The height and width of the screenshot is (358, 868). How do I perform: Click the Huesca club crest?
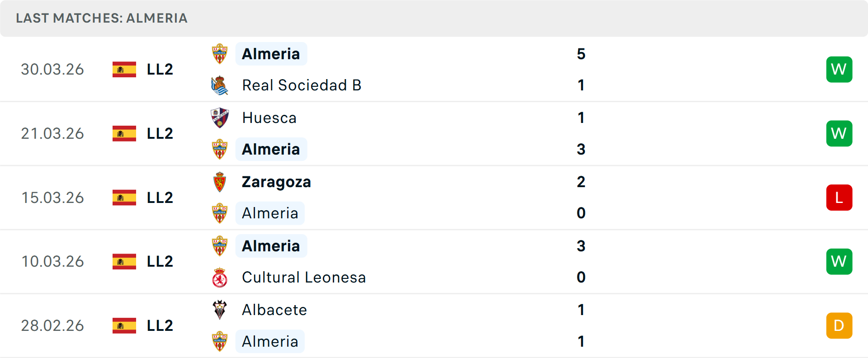tap(220, 118)
